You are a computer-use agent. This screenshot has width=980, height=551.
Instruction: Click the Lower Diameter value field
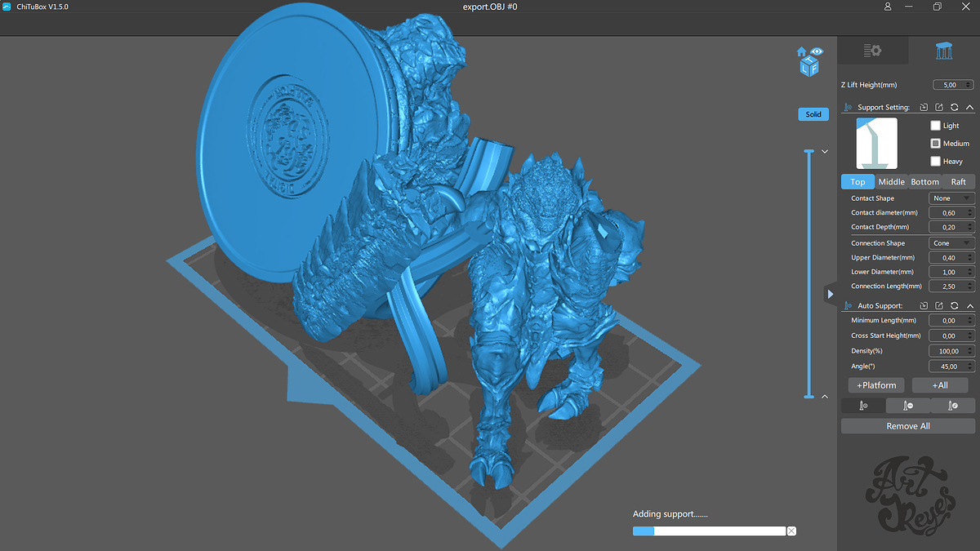tap(951, 272)
